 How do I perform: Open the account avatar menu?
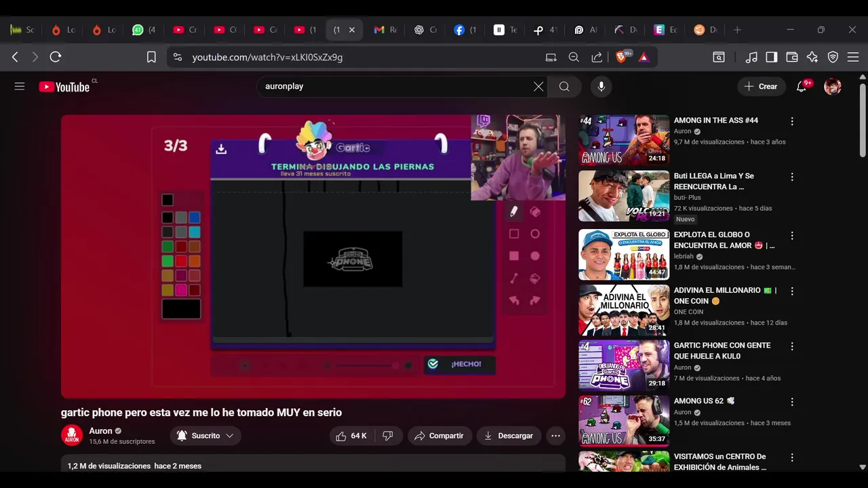pos(833,86)
